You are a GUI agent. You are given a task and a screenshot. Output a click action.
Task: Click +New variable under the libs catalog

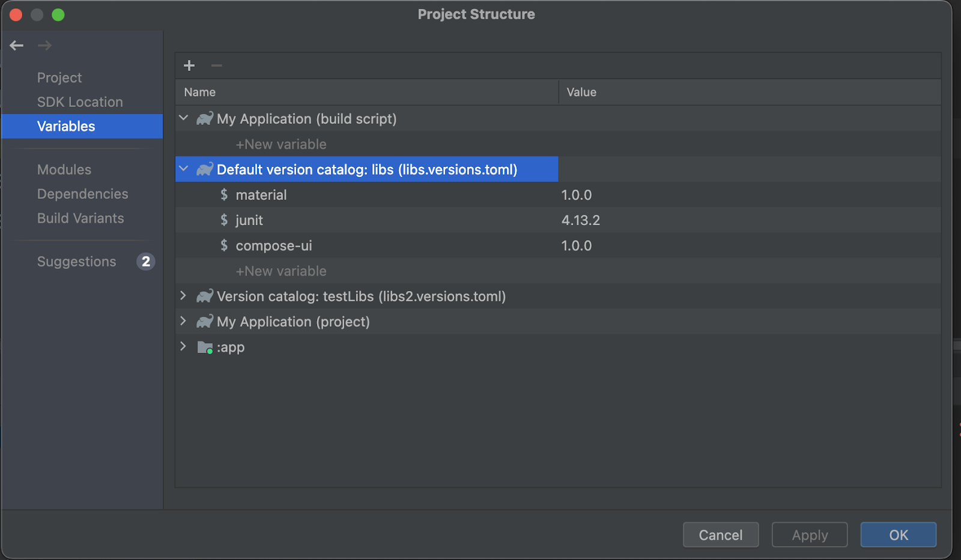tap(281, 271)
